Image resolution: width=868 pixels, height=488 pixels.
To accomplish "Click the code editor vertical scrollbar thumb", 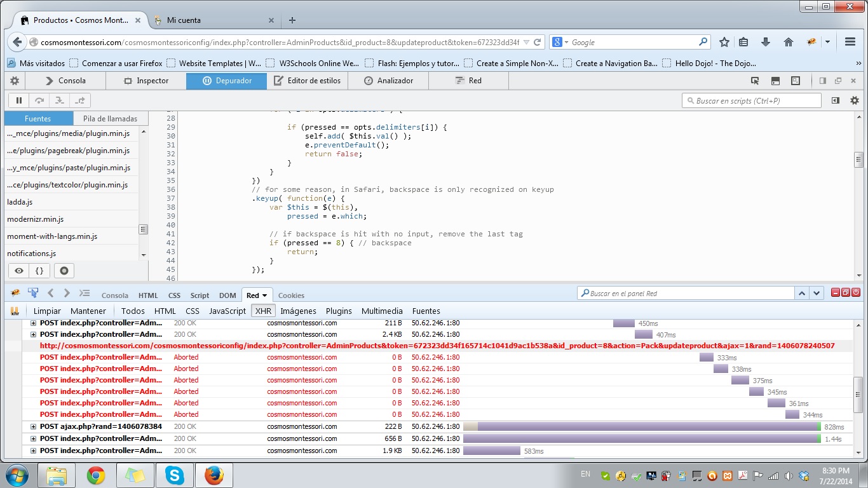I will pyautogui.click(x=858, y=160).
